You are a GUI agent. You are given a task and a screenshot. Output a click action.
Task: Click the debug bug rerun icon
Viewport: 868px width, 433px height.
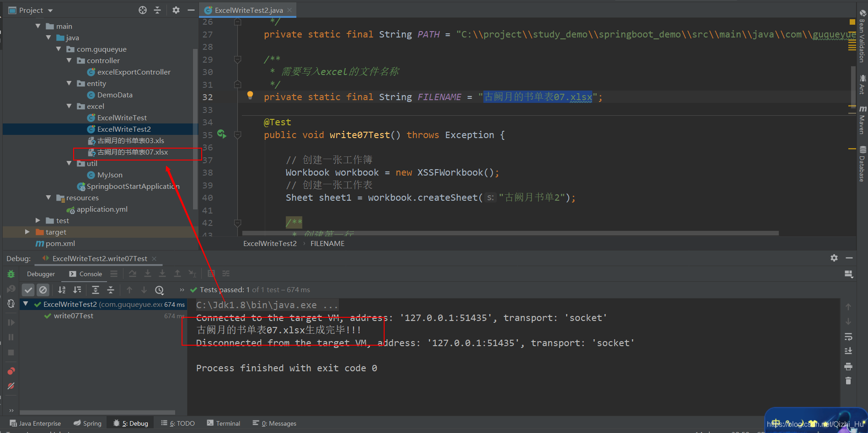tap(11, 274)
